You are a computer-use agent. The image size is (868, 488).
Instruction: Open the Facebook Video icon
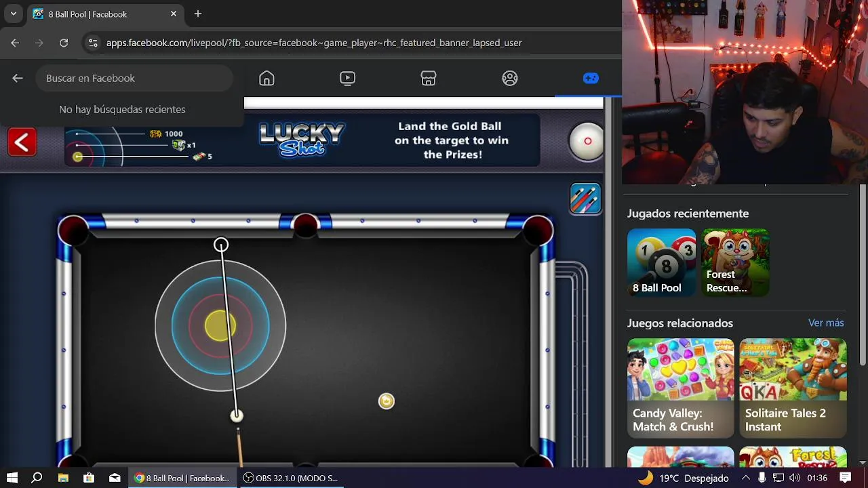click(x=347, y=78)
